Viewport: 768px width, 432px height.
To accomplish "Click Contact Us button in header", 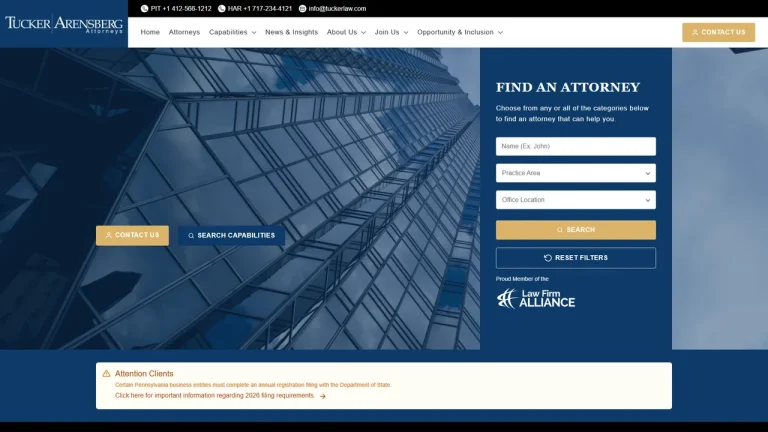I will tap(718, 32).
